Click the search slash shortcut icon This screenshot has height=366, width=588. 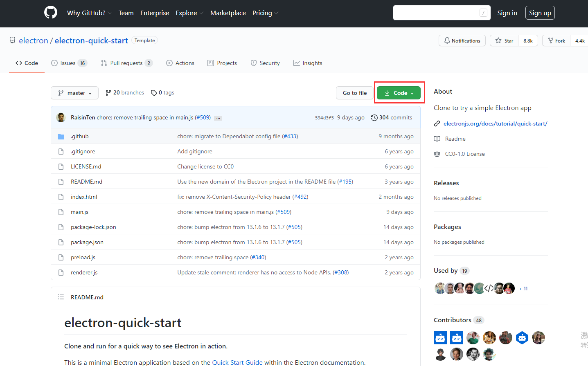pyautogui.click(x=483, y=13)
